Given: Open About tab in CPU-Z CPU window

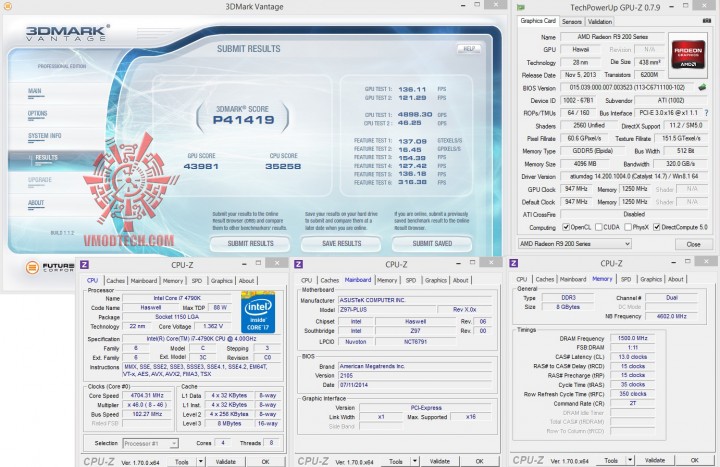Looking at the screenshot, I should click(x=247, y=281).
